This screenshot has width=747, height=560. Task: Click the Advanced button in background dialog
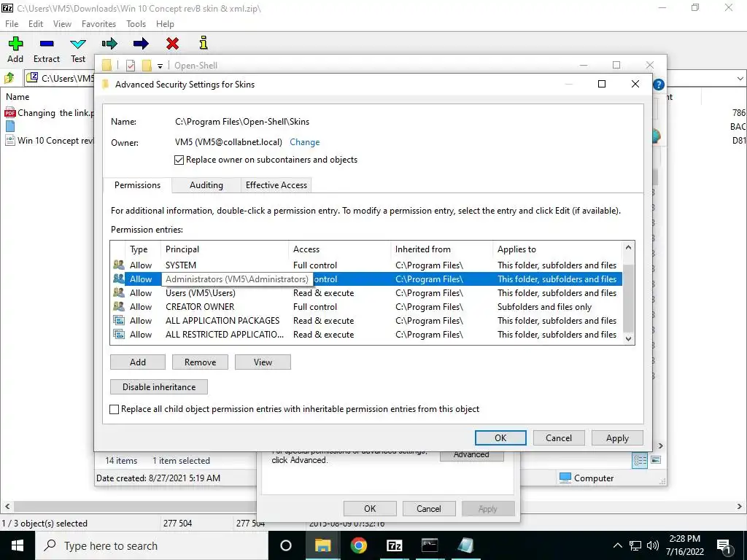[471, 456]
